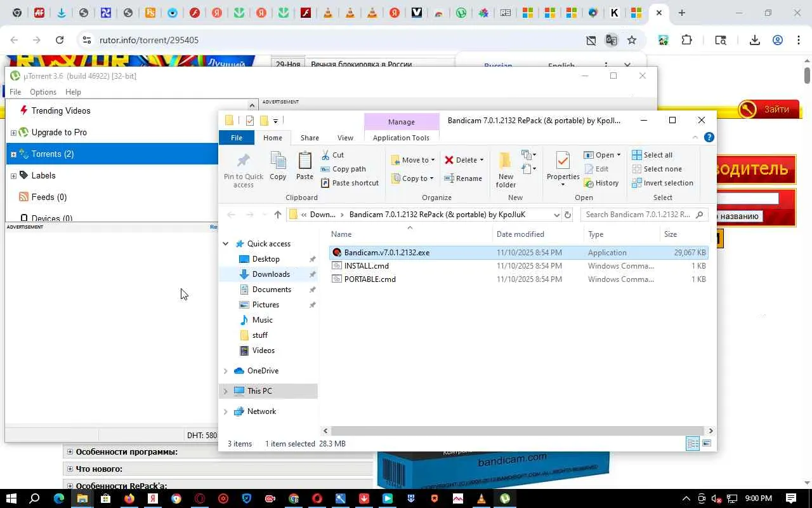Click Copy path in the Clipboard group
The width and height of the screenshot is (812, 508).
[x=343, y=169]
